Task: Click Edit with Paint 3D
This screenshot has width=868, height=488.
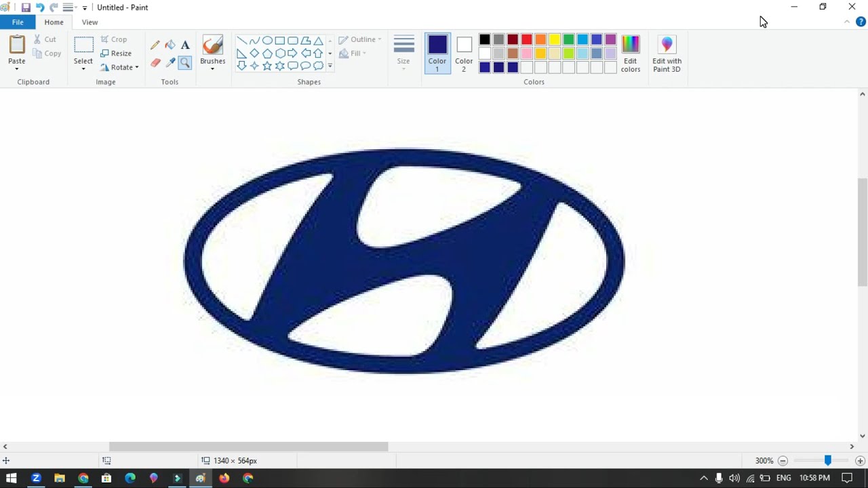Action: point(667,53)
